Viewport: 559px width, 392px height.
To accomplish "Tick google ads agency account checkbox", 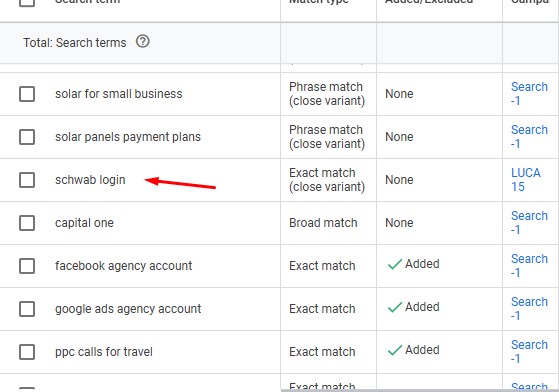I will point(27,309).
